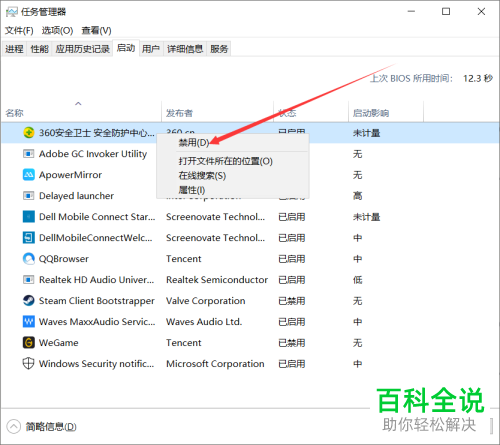Maximize the Task Manager window

pos(446,12)
